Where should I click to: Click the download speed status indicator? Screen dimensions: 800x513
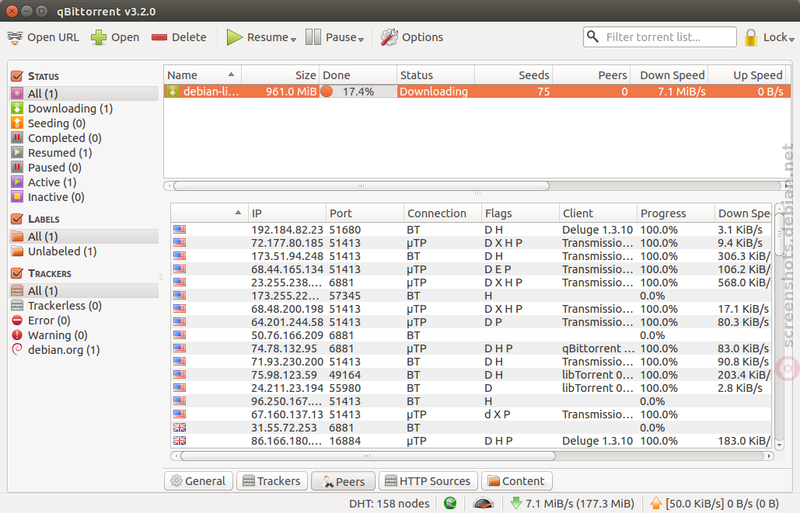click(x=572, y=504)
